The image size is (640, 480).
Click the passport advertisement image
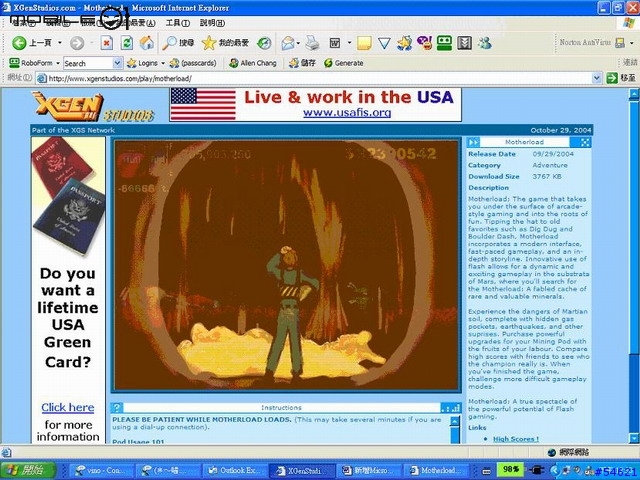68,197
